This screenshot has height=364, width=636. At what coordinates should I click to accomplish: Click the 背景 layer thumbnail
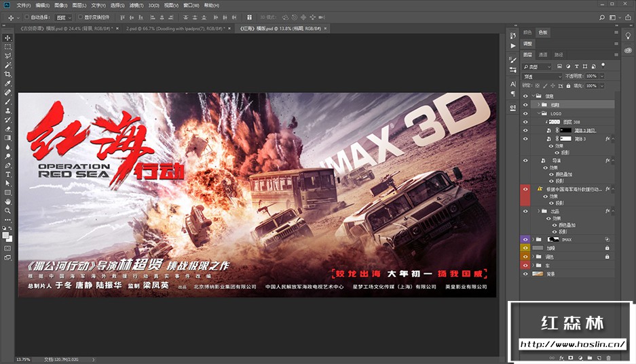tap(538, 274)
